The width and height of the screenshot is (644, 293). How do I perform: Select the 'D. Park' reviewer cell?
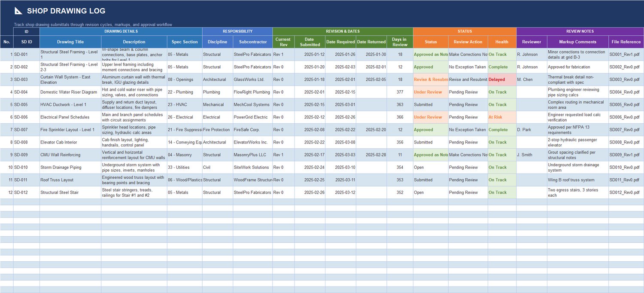tap(532, 130)
